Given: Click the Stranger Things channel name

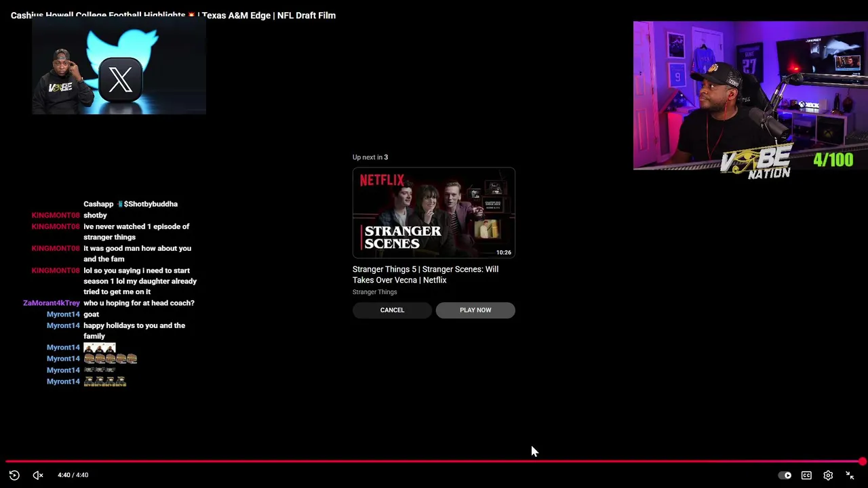Looking at the screenshot, I should [374, 292].
